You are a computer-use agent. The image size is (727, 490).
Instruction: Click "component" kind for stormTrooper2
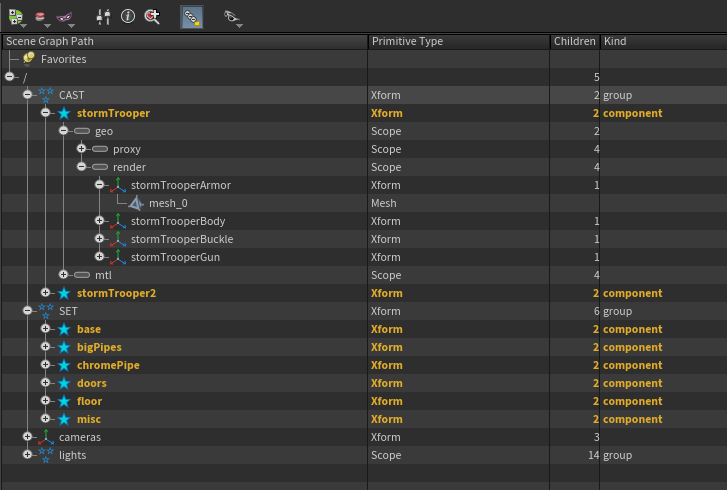tap(632, 293)
